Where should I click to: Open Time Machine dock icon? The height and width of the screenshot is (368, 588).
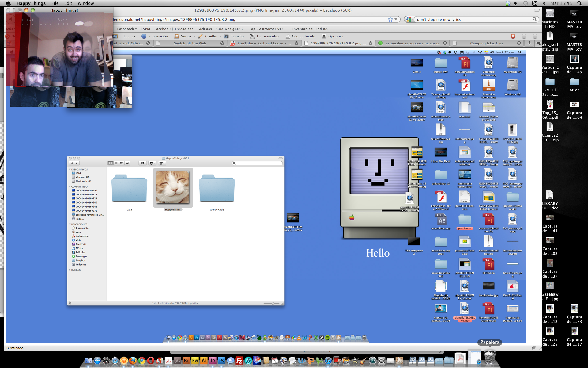[x=372, y=361]
